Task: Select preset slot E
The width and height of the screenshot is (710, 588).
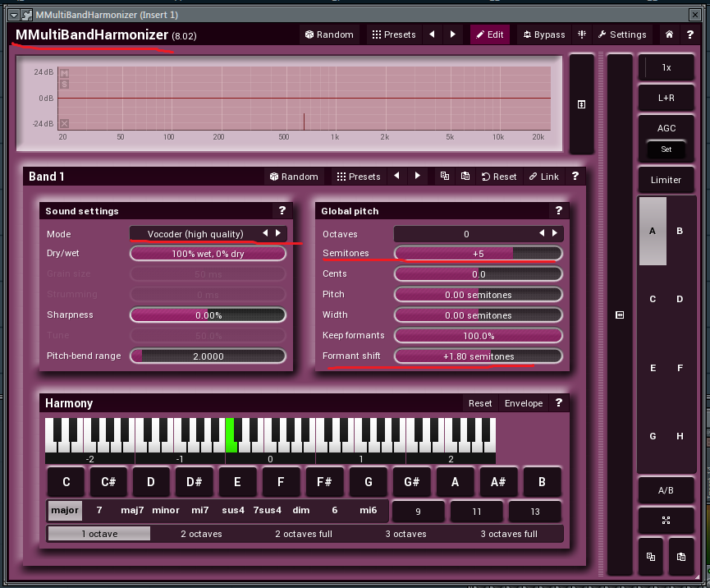Action: pos(653,368)
